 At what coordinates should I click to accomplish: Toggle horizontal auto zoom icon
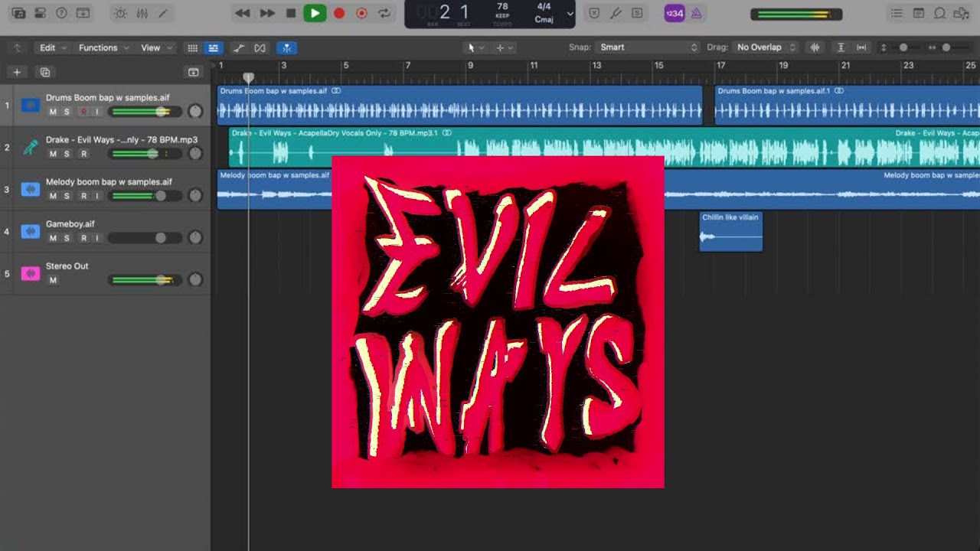pos(861,47)
